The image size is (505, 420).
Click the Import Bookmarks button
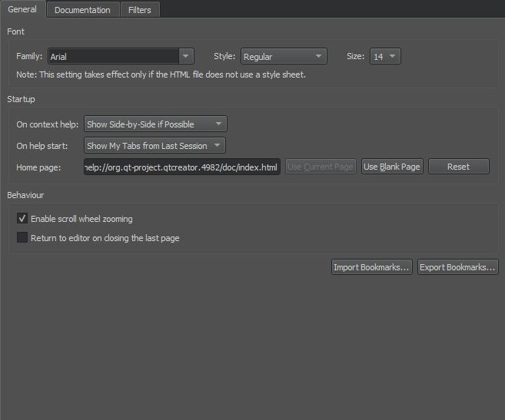372,267
